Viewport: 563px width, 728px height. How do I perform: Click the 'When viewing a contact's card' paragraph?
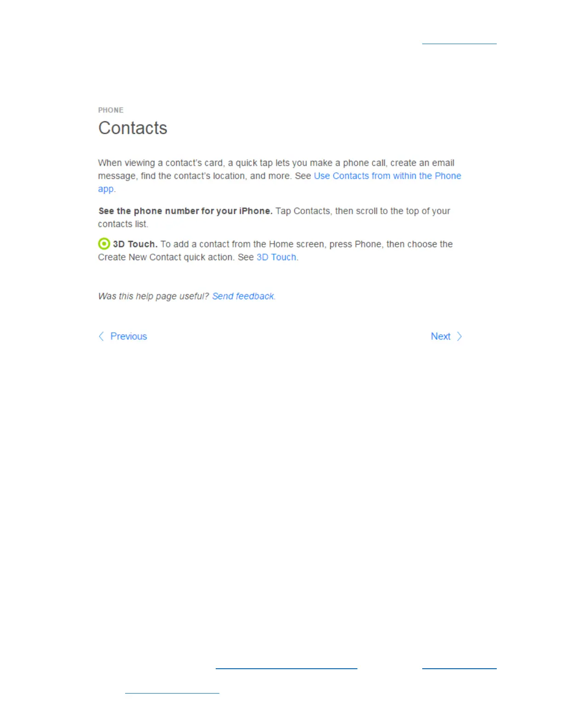(x=280, y=176)
